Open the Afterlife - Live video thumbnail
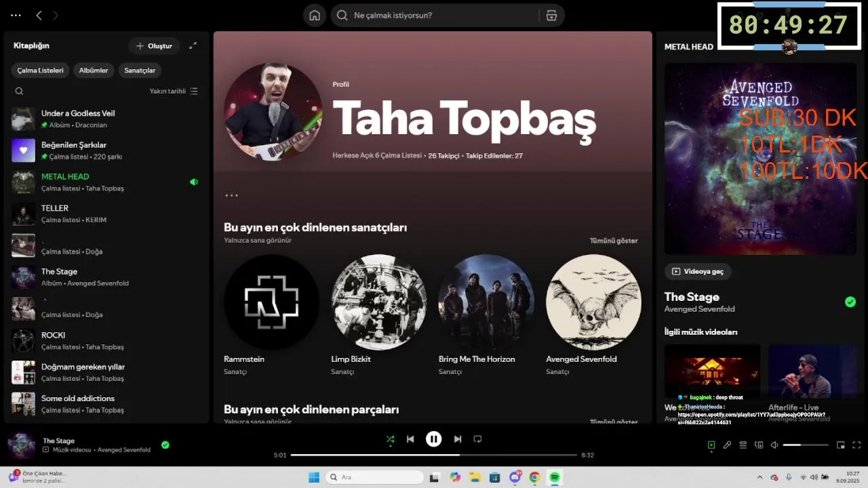The height and width of the screenshot is (488, 868). click(x=812, y=372)
